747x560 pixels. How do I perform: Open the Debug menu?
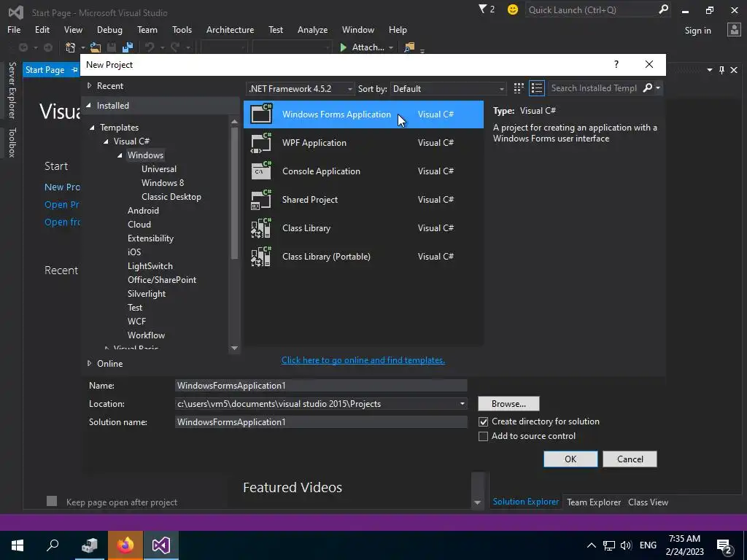(x=109, y=29)
